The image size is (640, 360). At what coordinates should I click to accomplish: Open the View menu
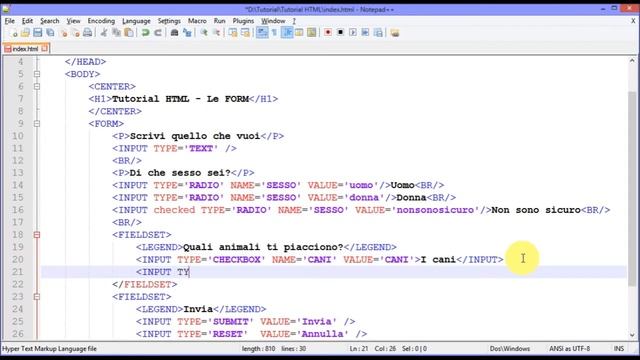coord(73,21)
